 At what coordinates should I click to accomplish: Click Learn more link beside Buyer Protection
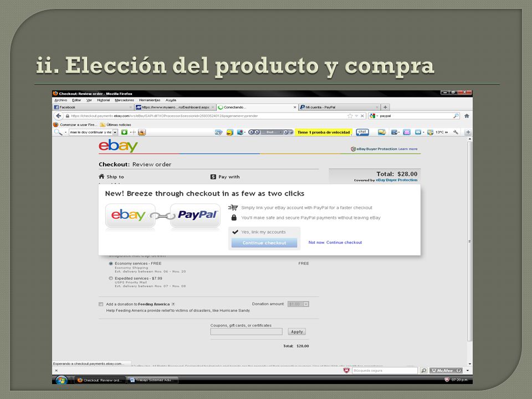point(408,149)
